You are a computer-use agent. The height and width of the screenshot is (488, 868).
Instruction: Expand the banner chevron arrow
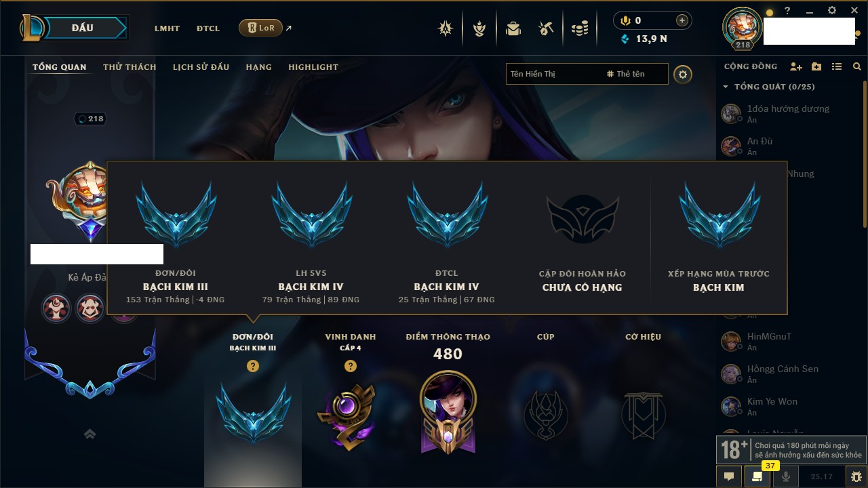click(90, 434)
